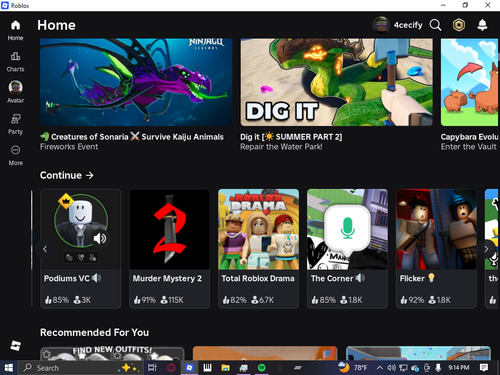This screenshot has height=375, width=500.
Task: Show next games with right chevron
Action: click(486, 249)
